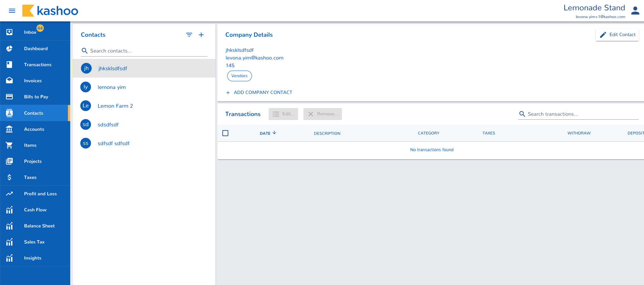Click the Dashboard pie chart icon
The image size is (644, 285).
[x=9, y=49]
